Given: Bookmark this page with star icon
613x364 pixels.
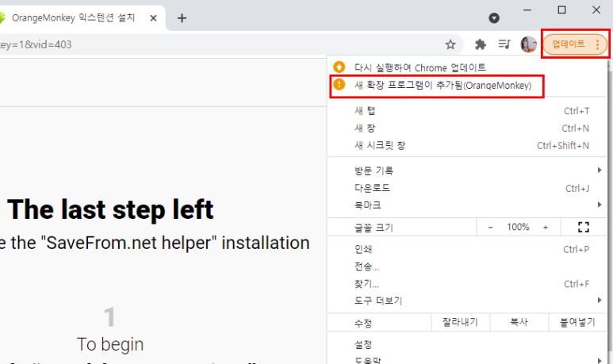Looking at the screenshot, I should (x=450, y=44).
